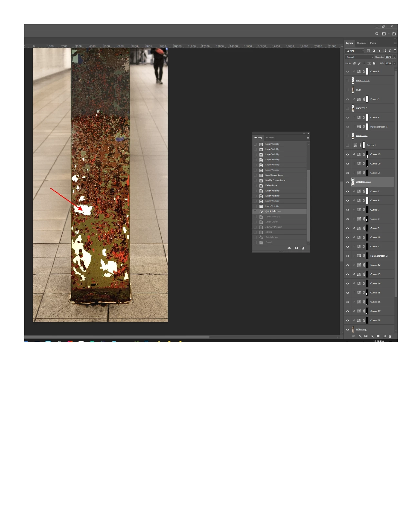The image size is (411, 532).
Task: Open the Layers panel options menu
Action: coord(395,43)
